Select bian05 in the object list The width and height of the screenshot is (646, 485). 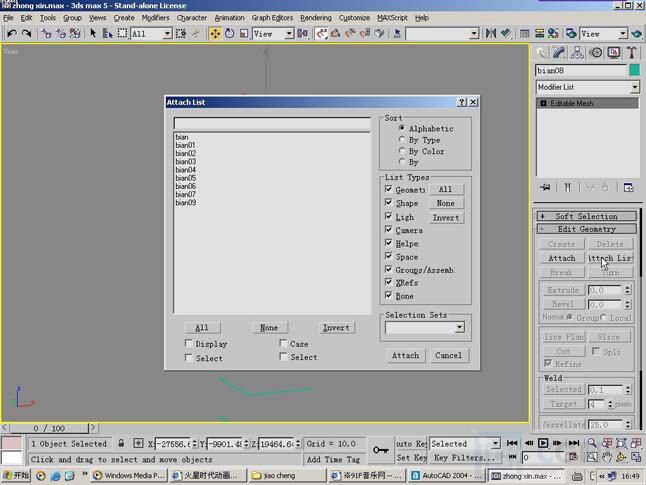pos(186,178)
